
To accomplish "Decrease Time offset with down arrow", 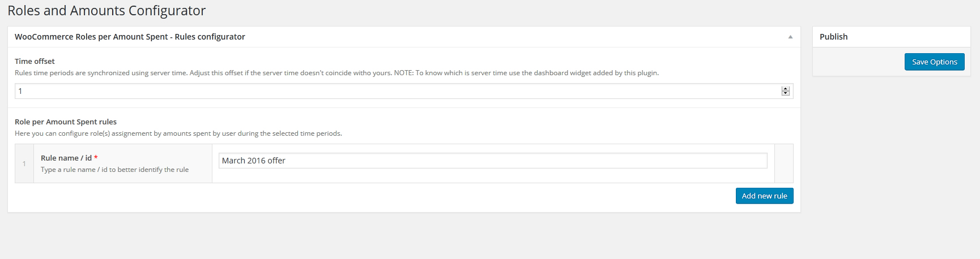I will pyautogui.click(x=785, y=93).
